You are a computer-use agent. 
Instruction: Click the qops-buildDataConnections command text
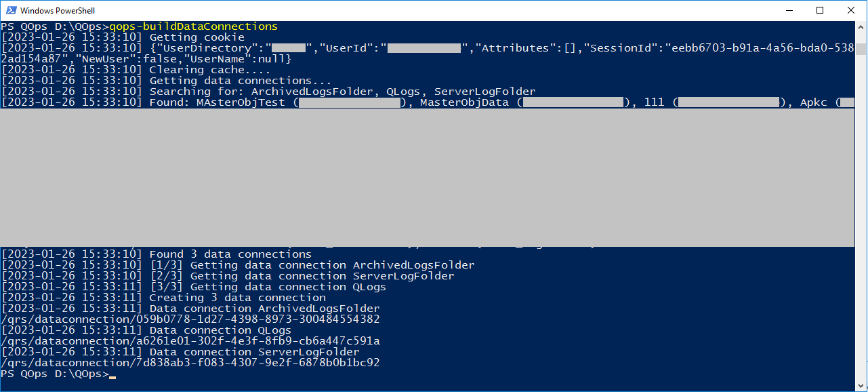tap(193, 26)
